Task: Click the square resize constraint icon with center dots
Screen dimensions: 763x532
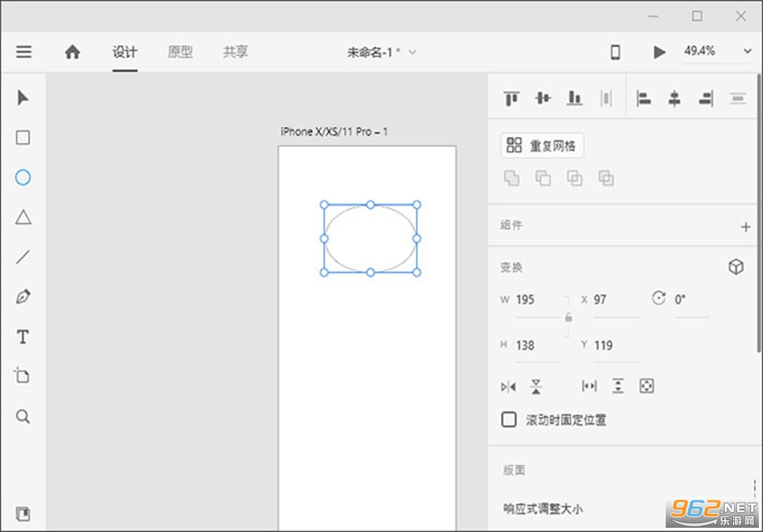Action: point(646,386)
